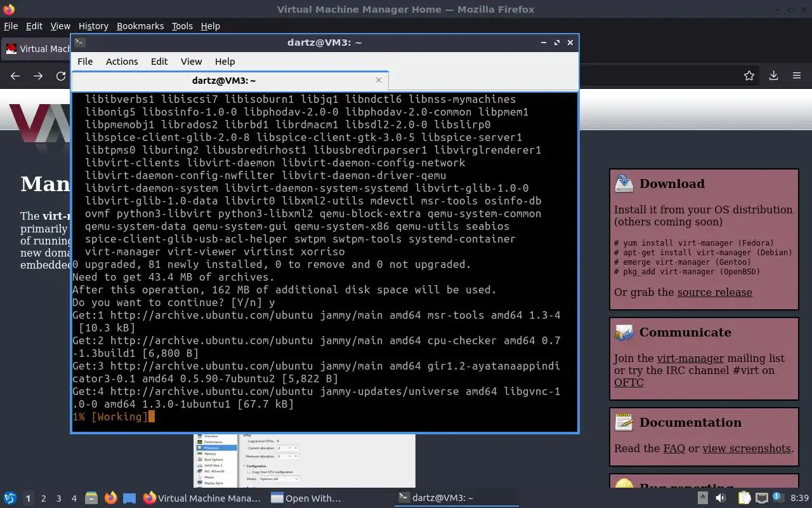Open terminal Actions menu
The width and height of the screenshot is (812, 508).
[122, 62]
